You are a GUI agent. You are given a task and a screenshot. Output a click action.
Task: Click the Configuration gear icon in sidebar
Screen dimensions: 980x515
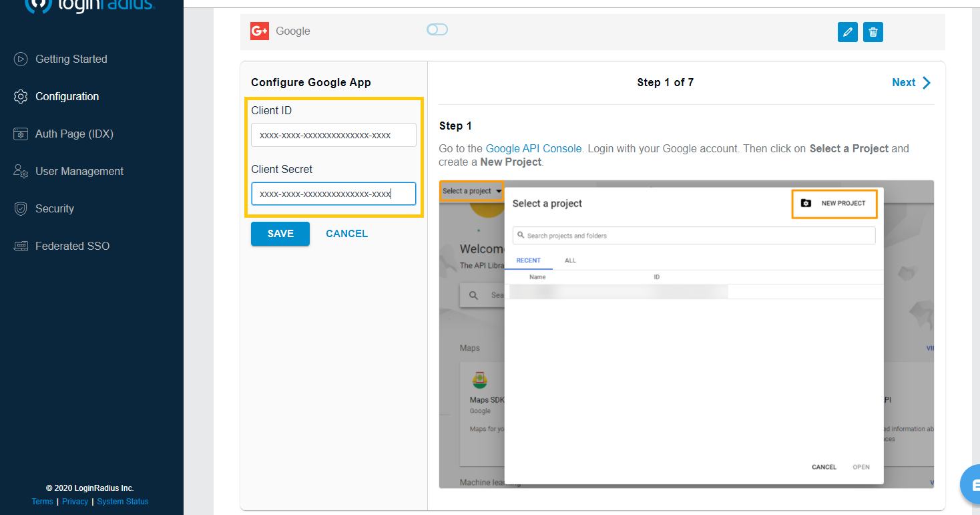point(21,97)
